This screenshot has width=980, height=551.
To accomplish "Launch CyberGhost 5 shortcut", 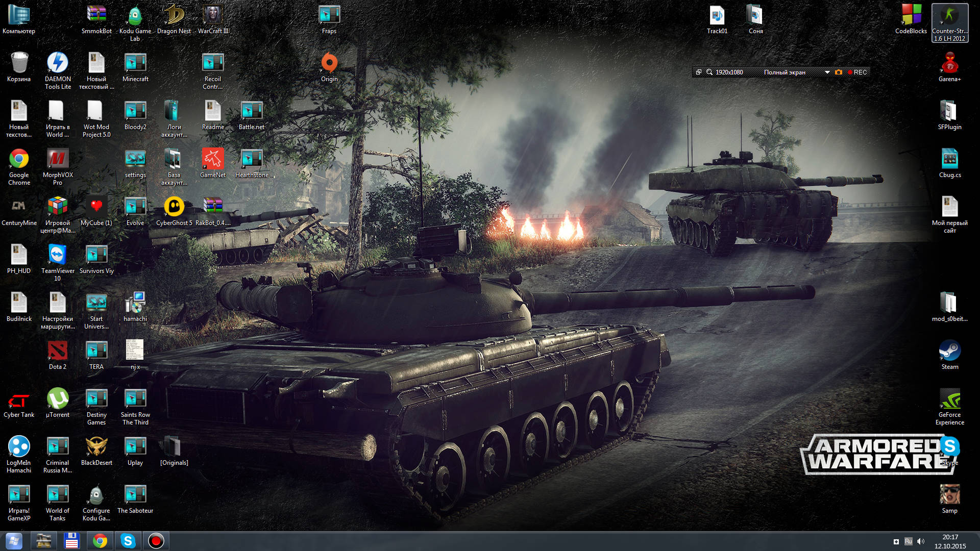I will click(x=174, y=211).
